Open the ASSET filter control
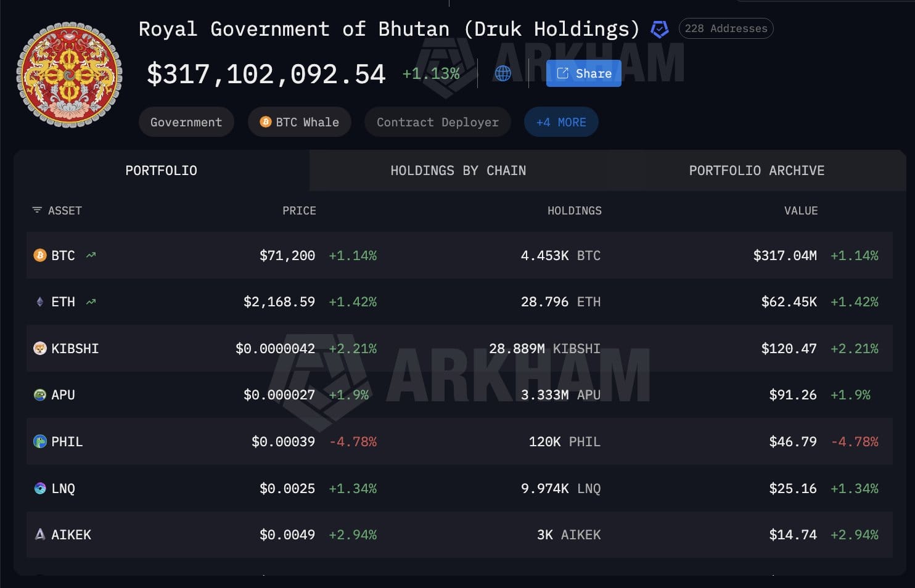915x588 pixels. [37, 210]
